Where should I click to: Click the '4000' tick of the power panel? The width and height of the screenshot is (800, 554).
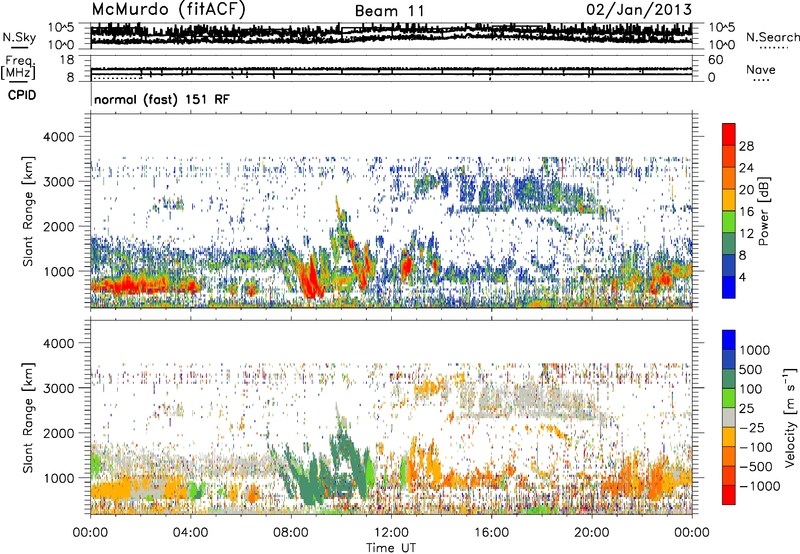pyautogui.click(x=58, y=137)
